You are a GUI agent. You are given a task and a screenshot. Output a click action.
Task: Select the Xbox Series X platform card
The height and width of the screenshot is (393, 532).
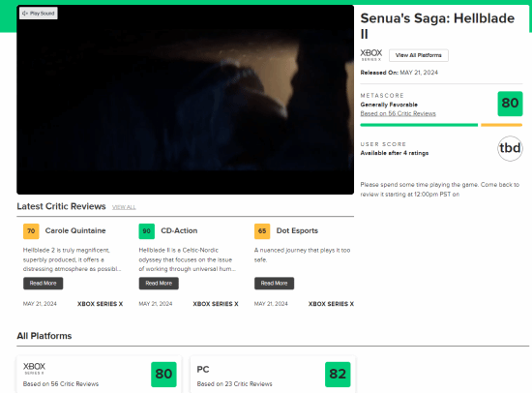tap(99, 374)
